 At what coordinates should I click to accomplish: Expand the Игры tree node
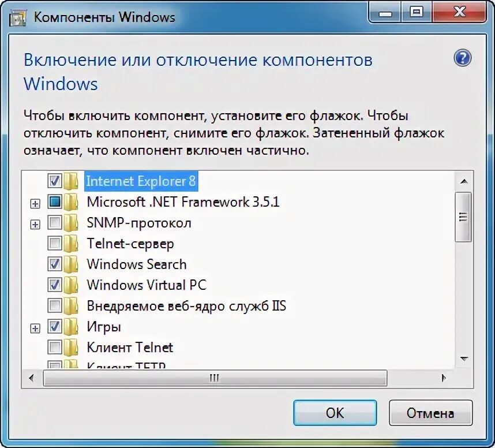pos(35,328)
